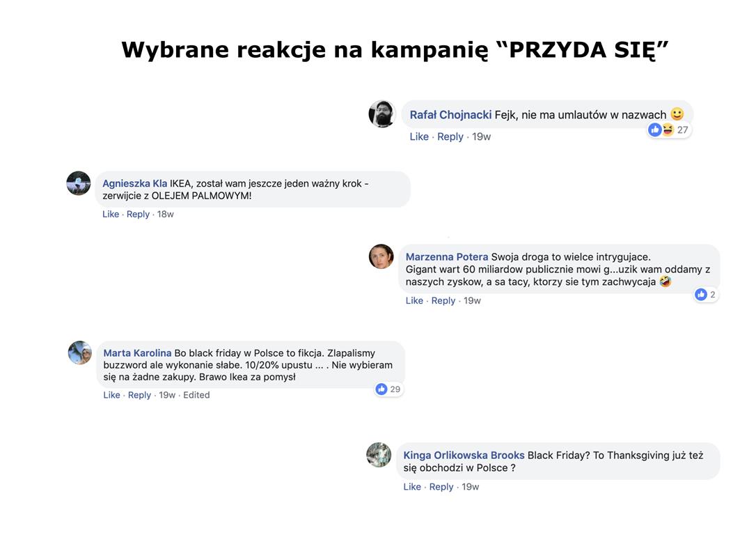This screenshot has height=535, width=756.
Task: Open Kinga Orlikowska Brooks' avatar
Action: coord(379,455)
